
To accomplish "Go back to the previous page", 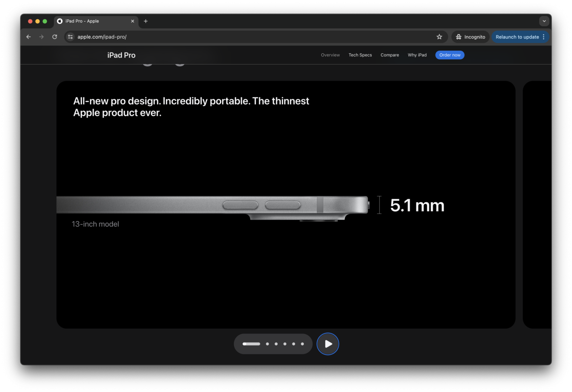I will [x=29, y=37].
